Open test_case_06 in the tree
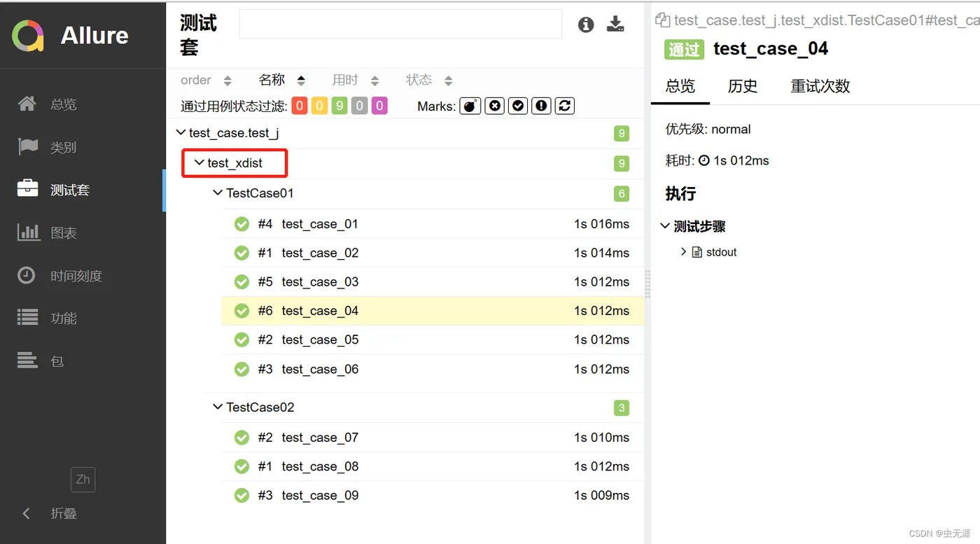The image size is (980, 544). [433, 369]
